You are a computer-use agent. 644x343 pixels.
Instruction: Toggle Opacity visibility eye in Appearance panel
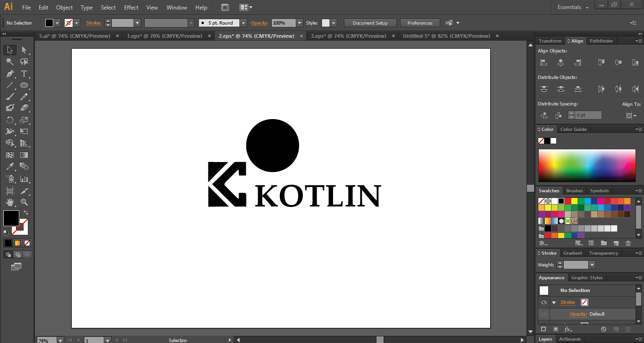pos(544,314)
